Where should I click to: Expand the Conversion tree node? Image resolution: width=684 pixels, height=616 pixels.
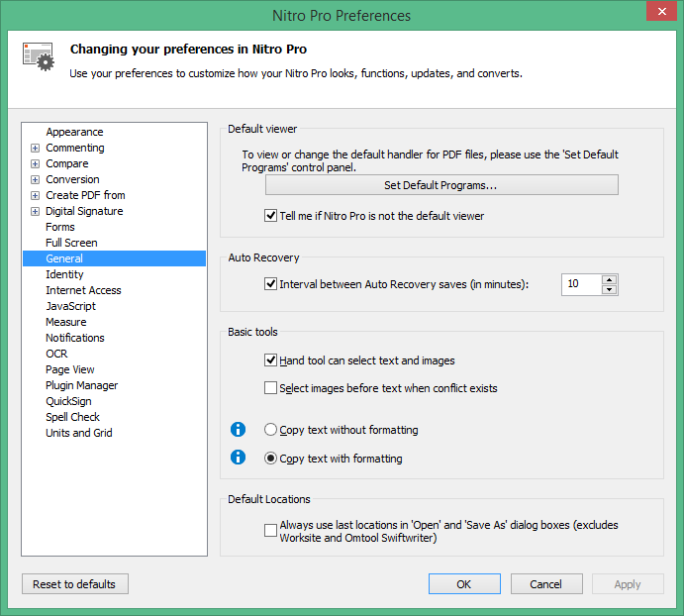[x=35, y=179]
